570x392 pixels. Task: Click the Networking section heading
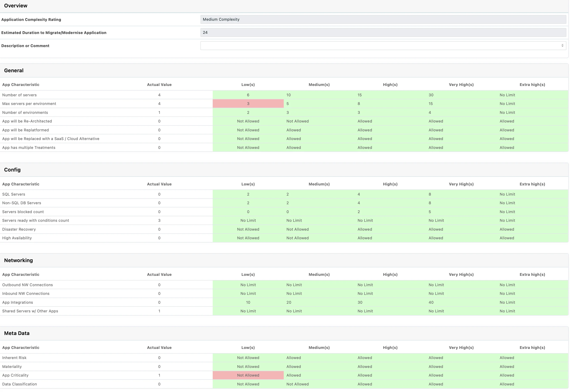click(x=18, y=260)
